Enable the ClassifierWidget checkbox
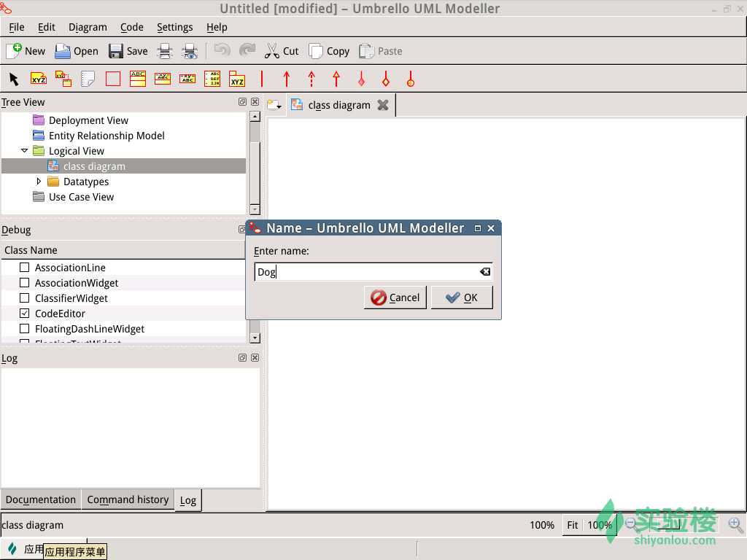The height and width of the screenshot is (560, 747). point(24,297)
